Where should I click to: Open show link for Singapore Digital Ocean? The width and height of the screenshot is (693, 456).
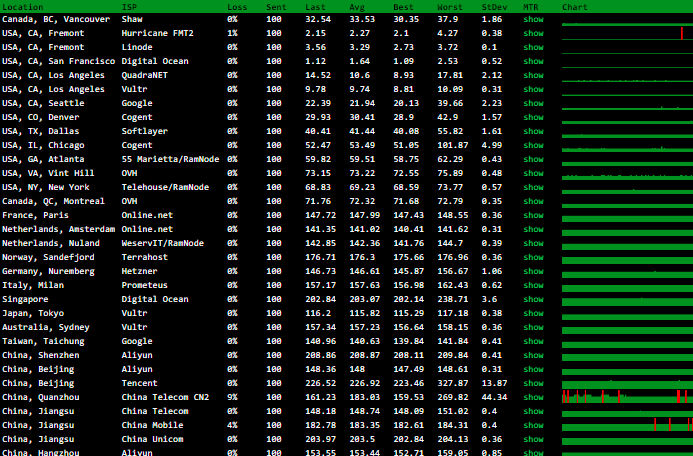coord(533,299)
